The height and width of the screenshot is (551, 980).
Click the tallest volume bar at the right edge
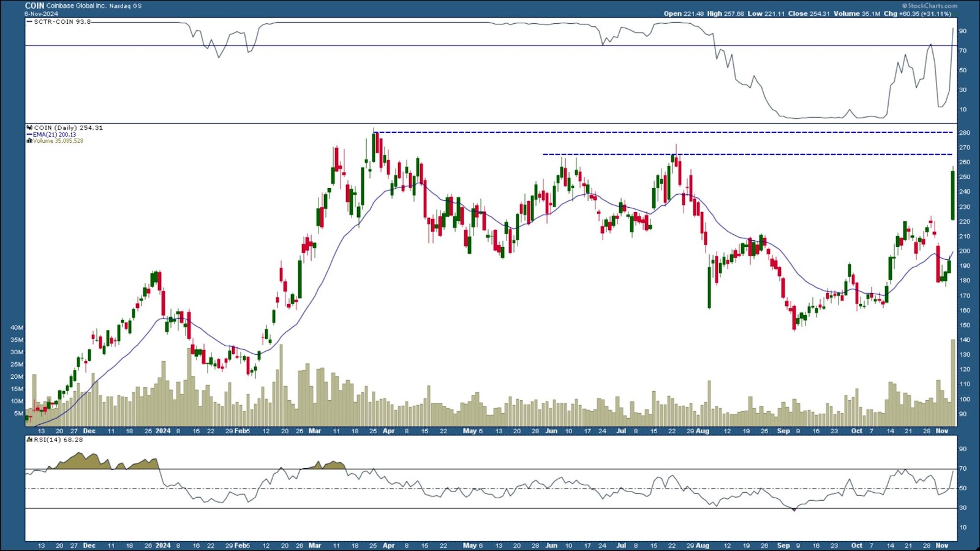tap(952, 383)
